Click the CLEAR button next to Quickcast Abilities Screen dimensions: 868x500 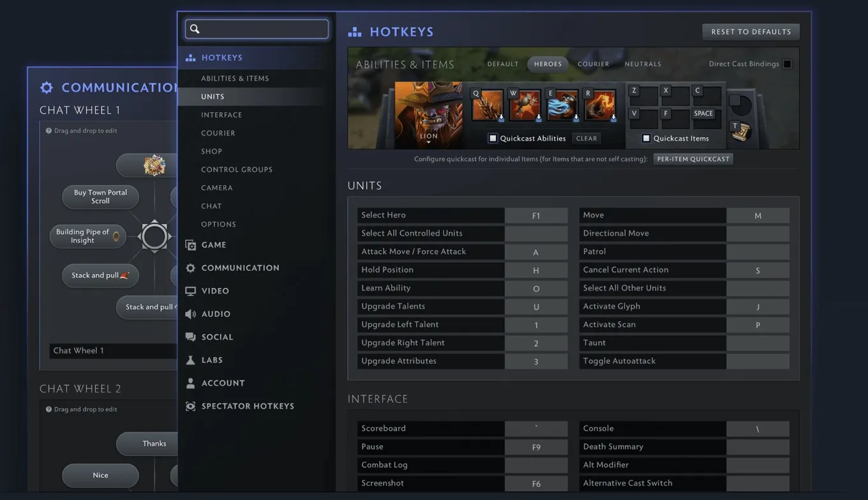tap(587, 139)
